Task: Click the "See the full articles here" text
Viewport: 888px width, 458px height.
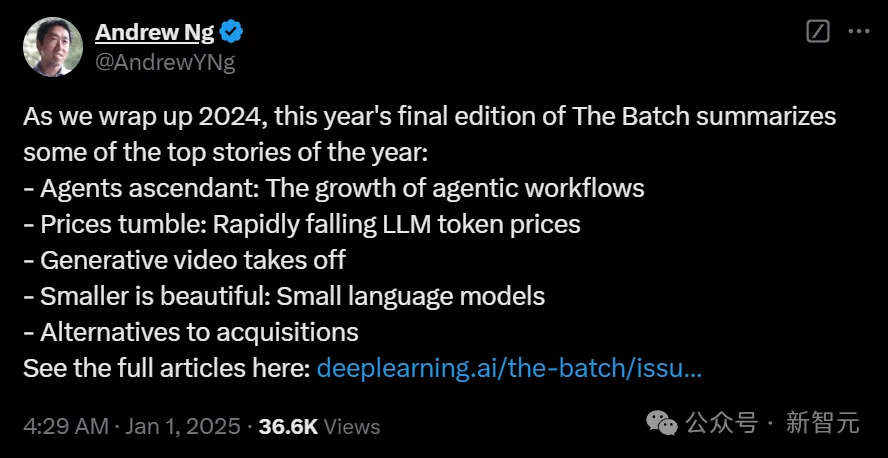Action: coord(165,368)
